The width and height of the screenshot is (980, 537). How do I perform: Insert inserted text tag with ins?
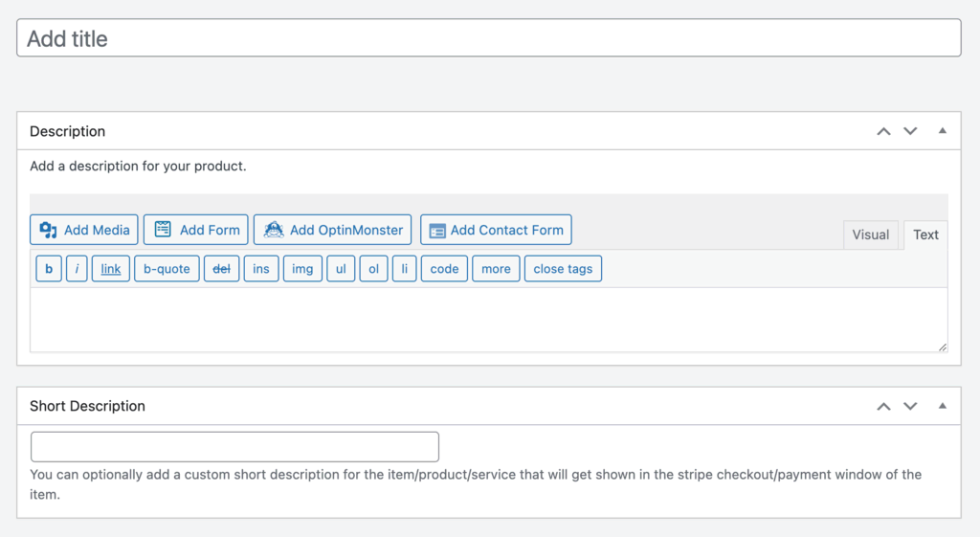tap(261, 269)
